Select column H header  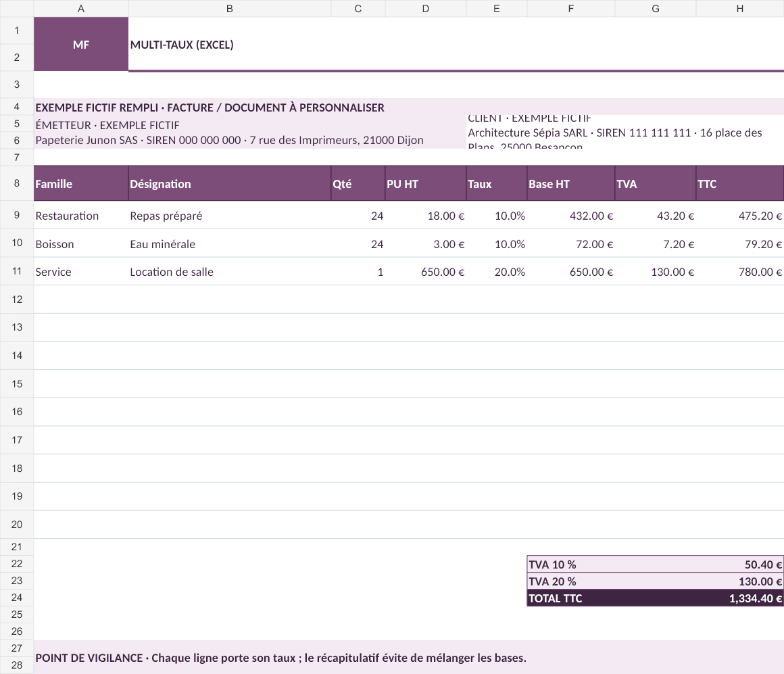pyautogui.click(x=740, y=9)
